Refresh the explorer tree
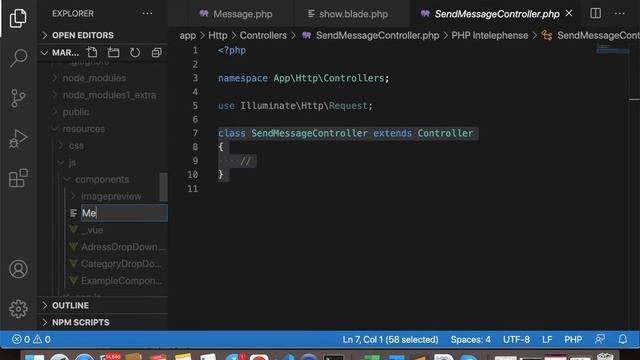Screen dimensions: 640x360 point(135,53)
